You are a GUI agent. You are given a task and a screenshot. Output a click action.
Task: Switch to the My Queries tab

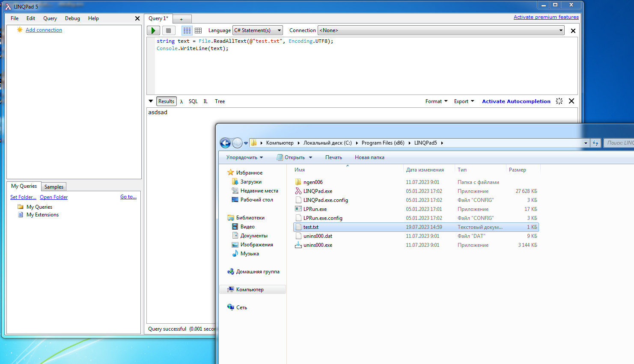pyautogui.click(x=24, y=186)
